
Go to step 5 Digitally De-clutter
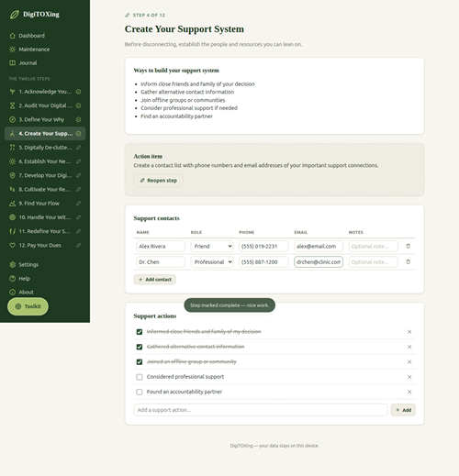(45, 148)
